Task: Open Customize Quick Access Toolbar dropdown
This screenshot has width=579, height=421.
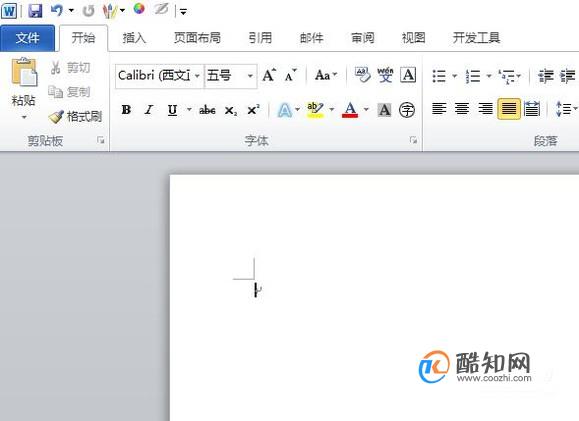Action: (183, 12)
